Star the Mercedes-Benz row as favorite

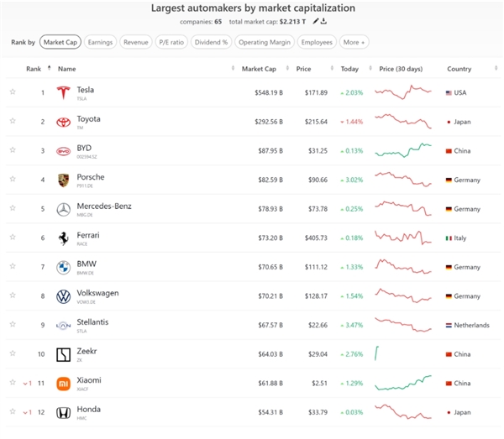tap(13, 209)
